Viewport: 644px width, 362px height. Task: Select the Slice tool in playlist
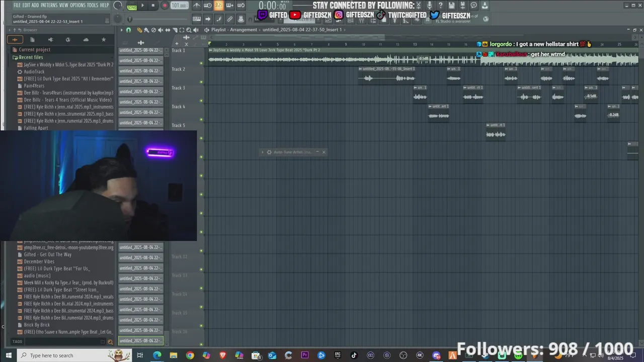tap(175, 30)
